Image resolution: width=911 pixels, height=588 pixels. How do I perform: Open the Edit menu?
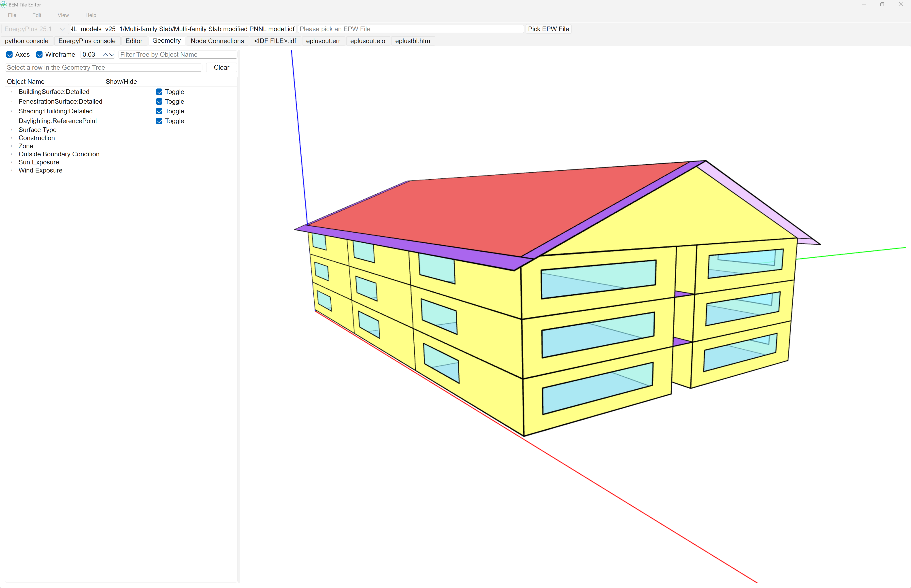[x=37, y=15]
